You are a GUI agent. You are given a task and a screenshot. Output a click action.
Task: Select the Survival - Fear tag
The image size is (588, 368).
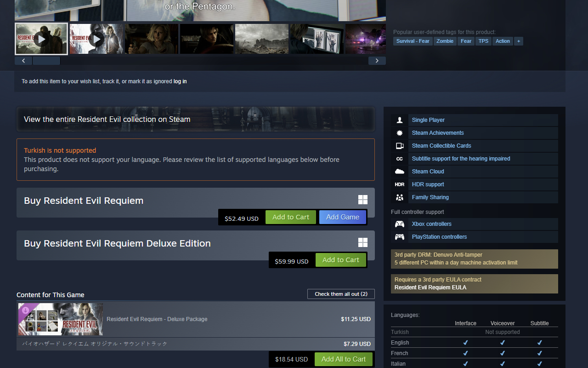[413, 41]
